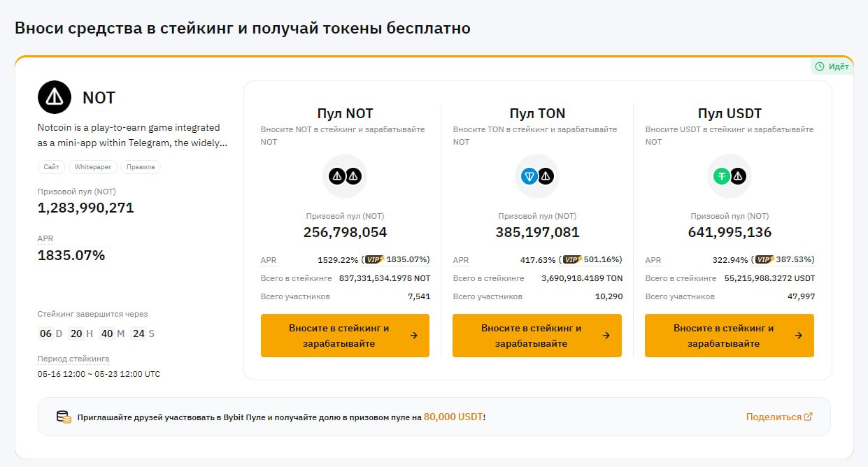Click the USDT pool token icon
Image resolution: width=868 pixels, height=467 pixels.
[x=730, y=176]
